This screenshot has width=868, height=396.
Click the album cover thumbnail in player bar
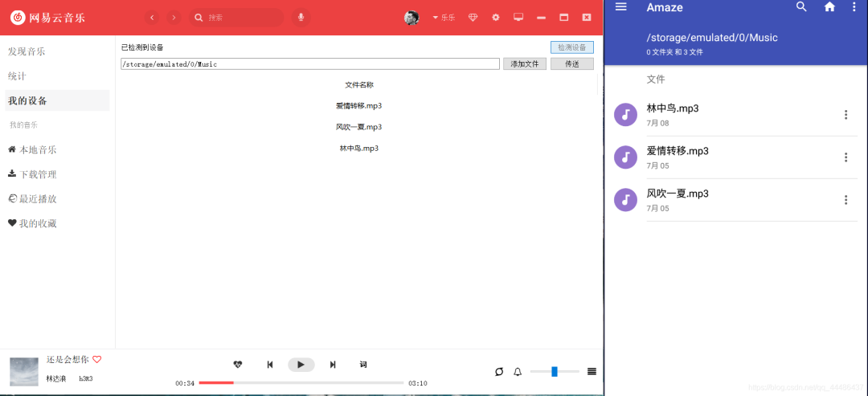click(x=24, y=372)
